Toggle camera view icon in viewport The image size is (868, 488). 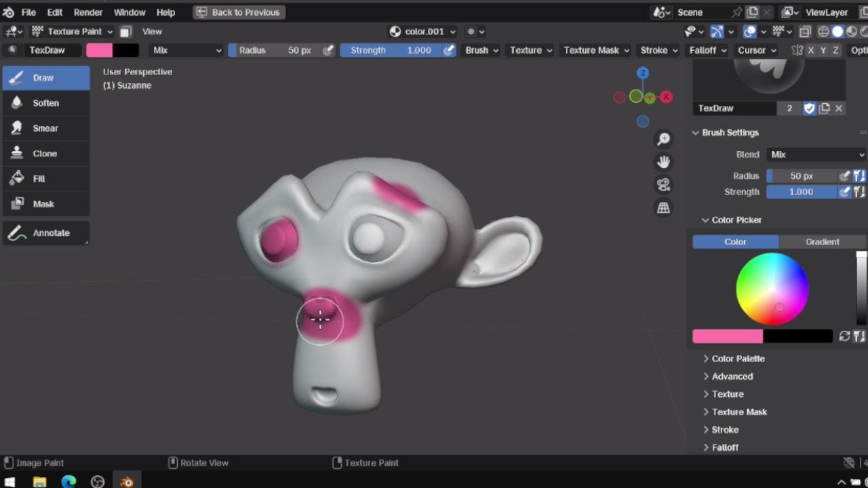click(x=663, y=185)
